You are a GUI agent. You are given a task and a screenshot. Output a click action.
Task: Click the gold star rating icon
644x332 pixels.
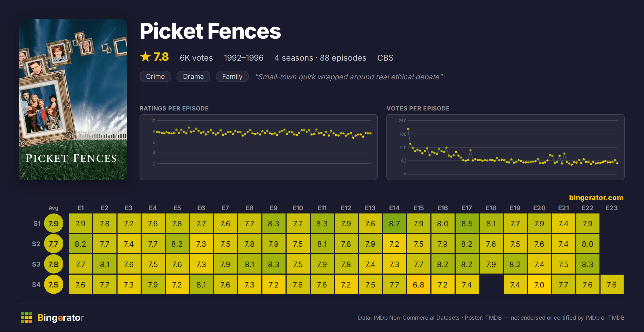[x=145, y=57]
